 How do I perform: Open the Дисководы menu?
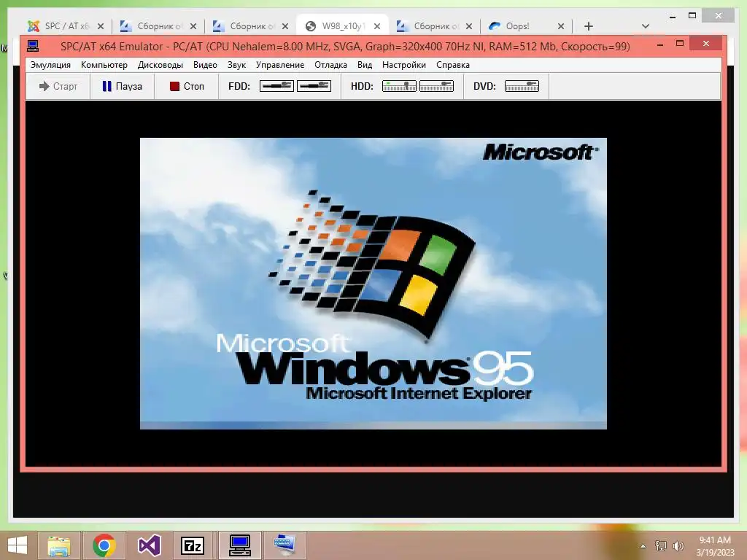point(160,65)
